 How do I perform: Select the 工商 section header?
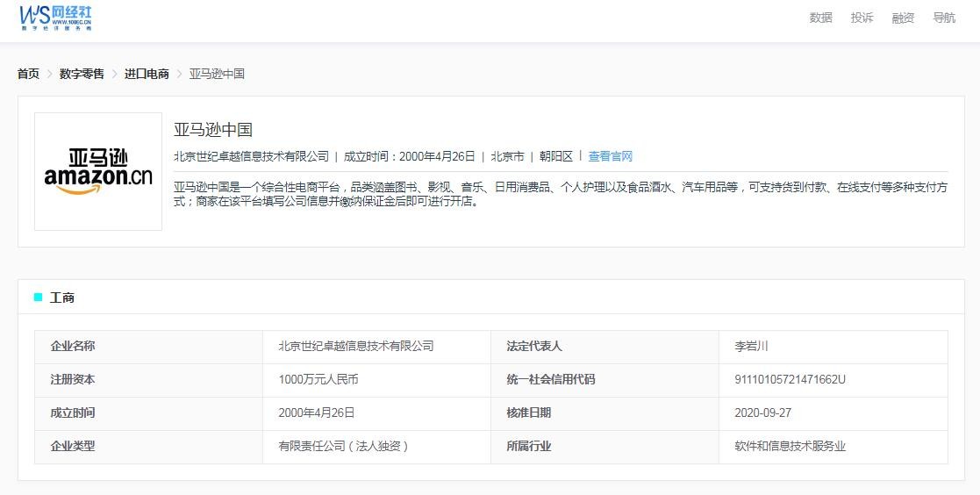point(62,298)
